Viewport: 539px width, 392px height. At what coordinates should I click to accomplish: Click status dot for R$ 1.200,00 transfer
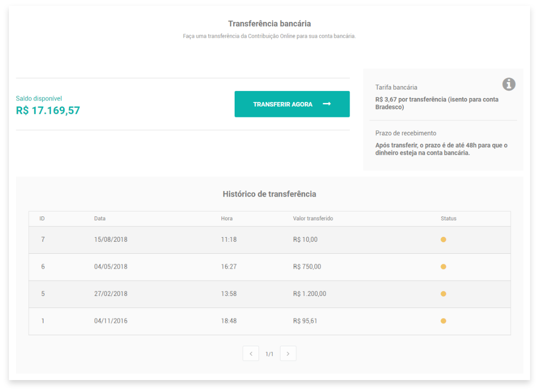[x=444, y=294]
